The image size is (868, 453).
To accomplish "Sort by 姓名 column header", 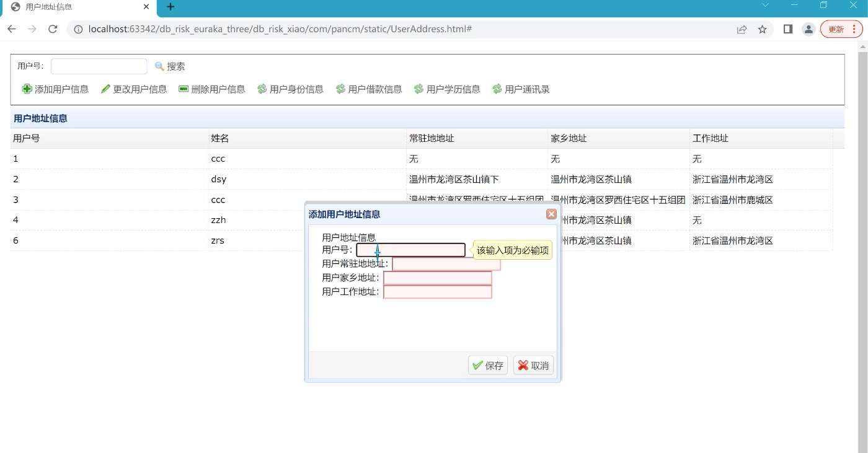I will pos(308,138).
